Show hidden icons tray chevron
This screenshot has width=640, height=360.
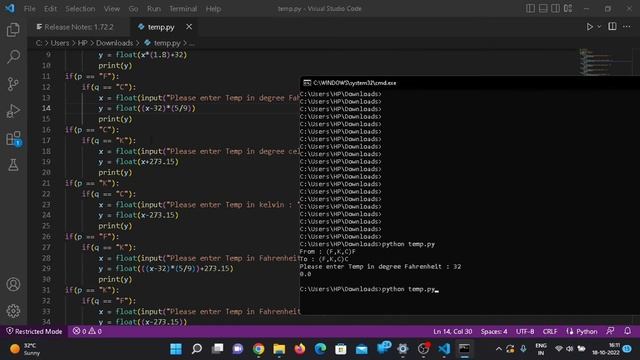tap(498, 349)
